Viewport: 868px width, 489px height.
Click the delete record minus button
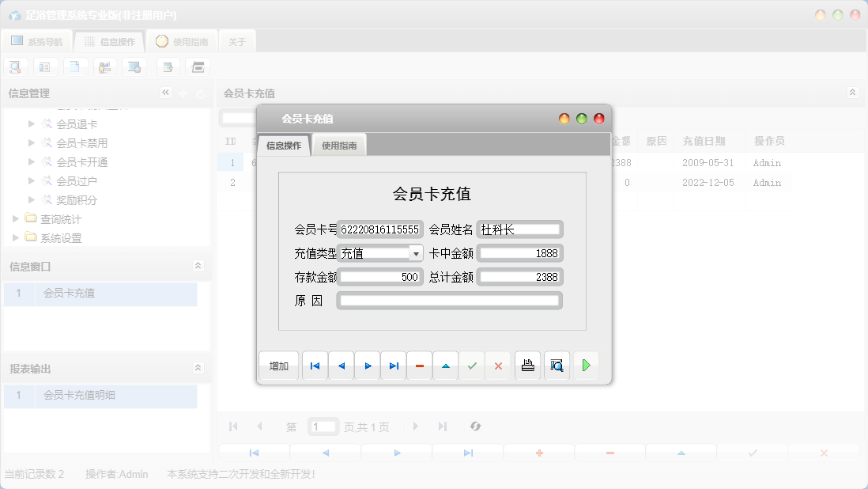(419, 365)
